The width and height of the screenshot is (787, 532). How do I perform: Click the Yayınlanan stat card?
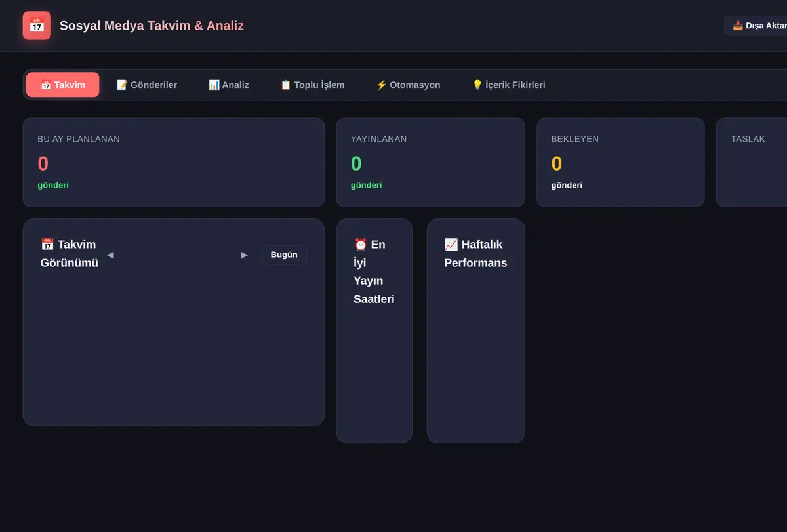431,163
